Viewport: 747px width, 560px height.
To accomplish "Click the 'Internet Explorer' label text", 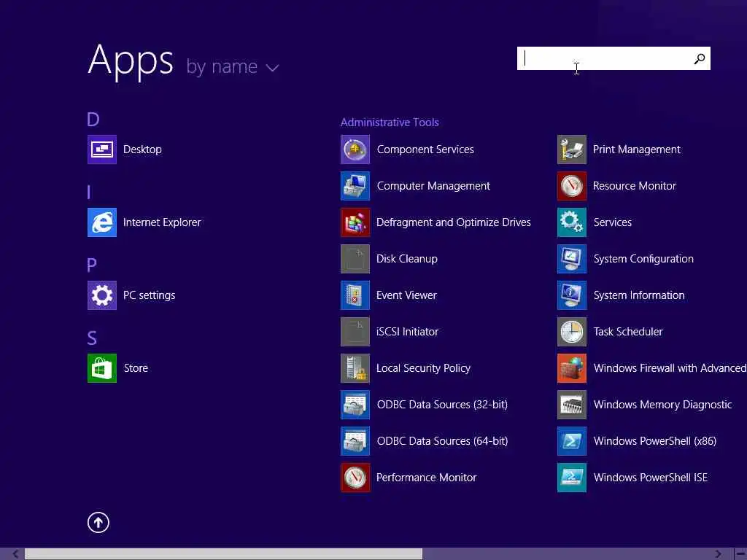I will coord(162,222).
